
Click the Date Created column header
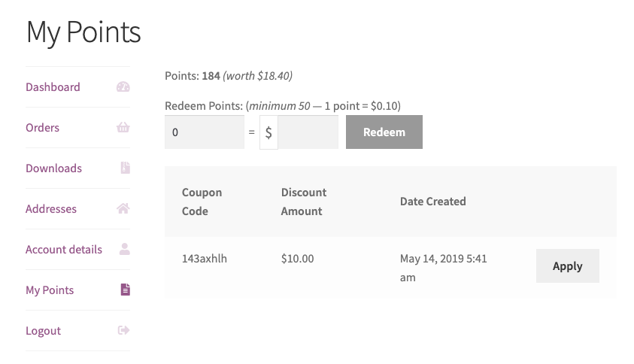pyautogui.click(x=432, y=202)
